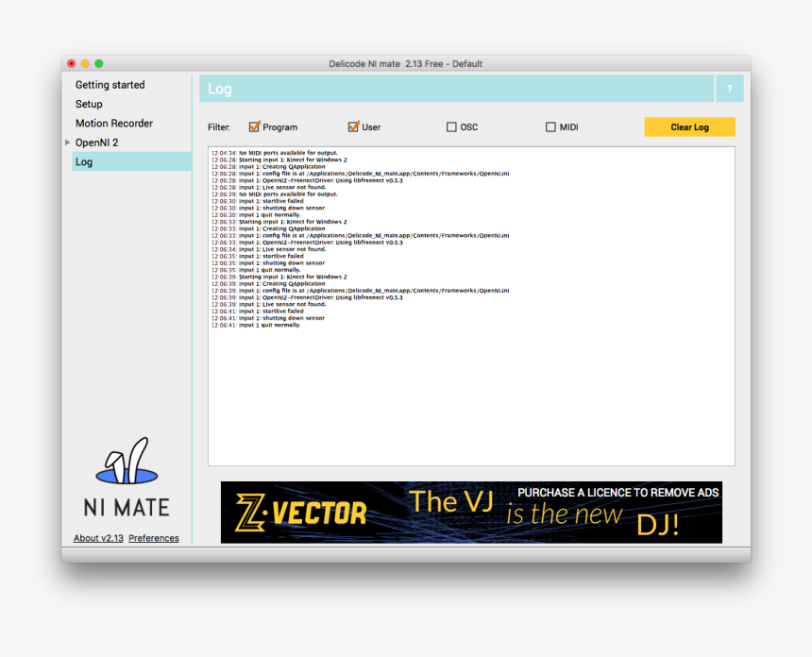Select OpenNI 2 in the sidebar

tap(97, 143)
